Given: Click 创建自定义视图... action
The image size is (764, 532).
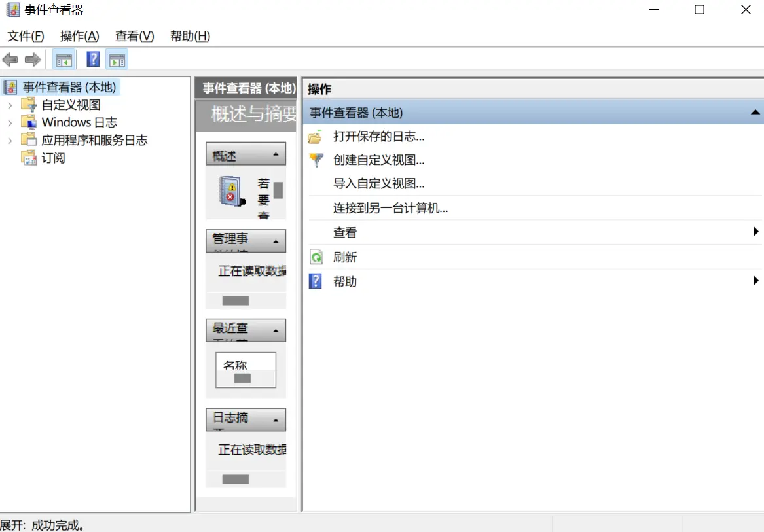Looking at the screenshot, I should pyautogui.click(x=378, y=160).
